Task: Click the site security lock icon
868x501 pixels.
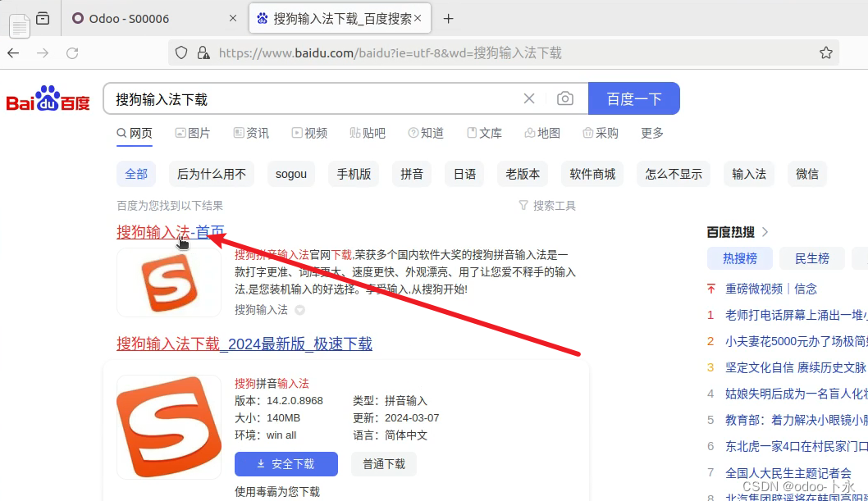Action: [x=203, y=52]
